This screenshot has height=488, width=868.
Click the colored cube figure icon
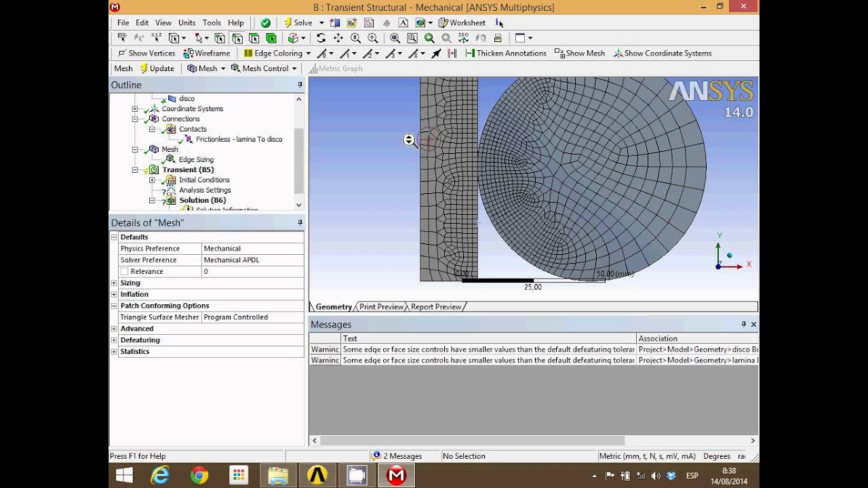420,22
